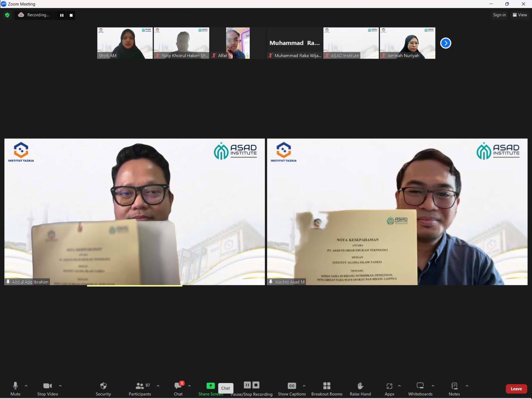Click the Abdul Aziz Ibrahim pinned video
Screen dimensions: 532x399
click(x=135, y=212)
